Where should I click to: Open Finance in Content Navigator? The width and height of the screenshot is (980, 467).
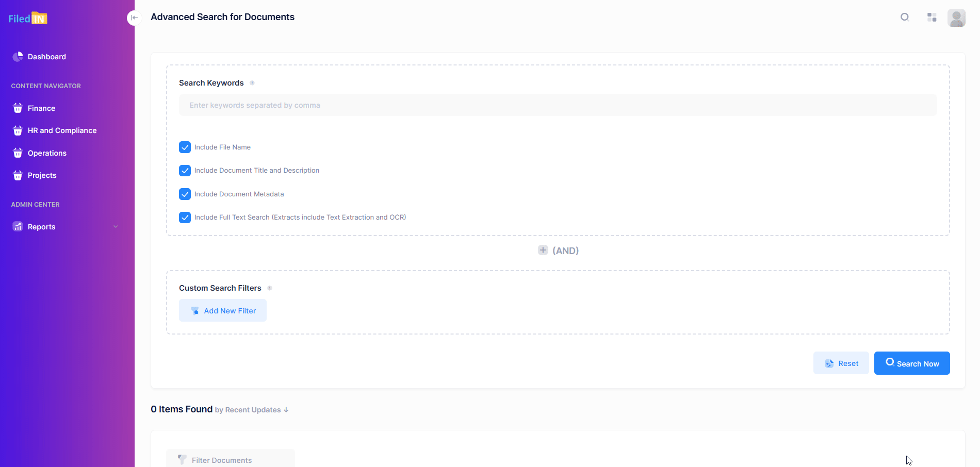[x=41, y=108]
